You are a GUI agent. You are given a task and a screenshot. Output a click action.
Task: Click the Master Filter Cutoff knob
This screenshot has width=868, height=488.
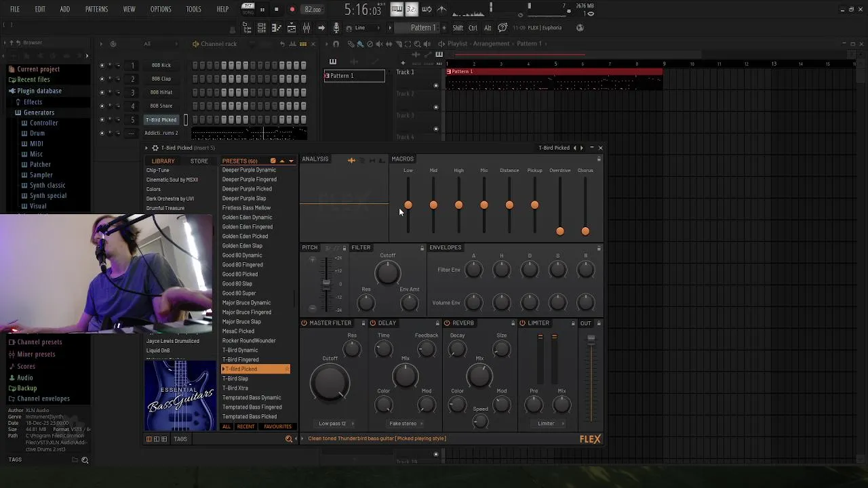[330, 382]
